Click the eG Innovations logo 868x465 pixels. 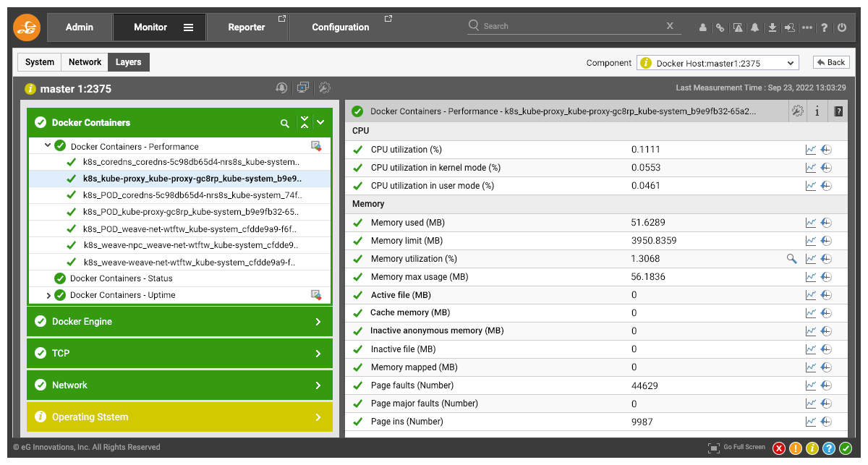click(27, 27)
